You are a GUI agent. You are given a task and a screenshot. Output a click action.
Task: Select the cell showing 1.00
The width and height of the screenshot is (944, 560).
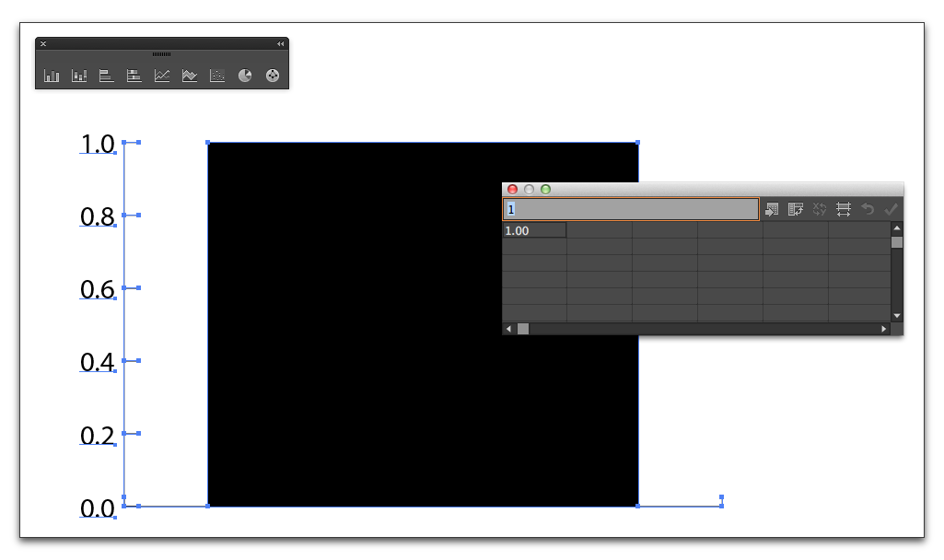[534, 230]
